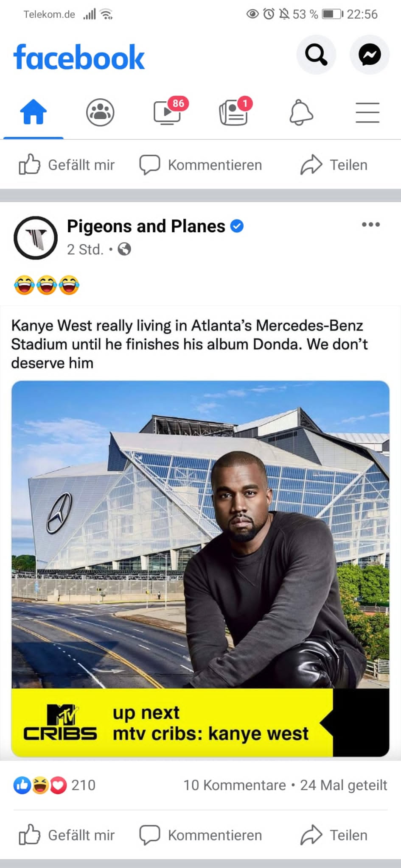Tap the globe public privacy icon

[x=124, y=249]
